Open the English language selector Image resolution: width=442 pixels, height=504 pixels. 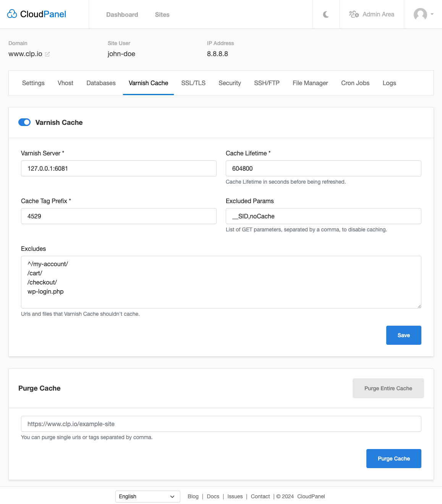point(147,496)
